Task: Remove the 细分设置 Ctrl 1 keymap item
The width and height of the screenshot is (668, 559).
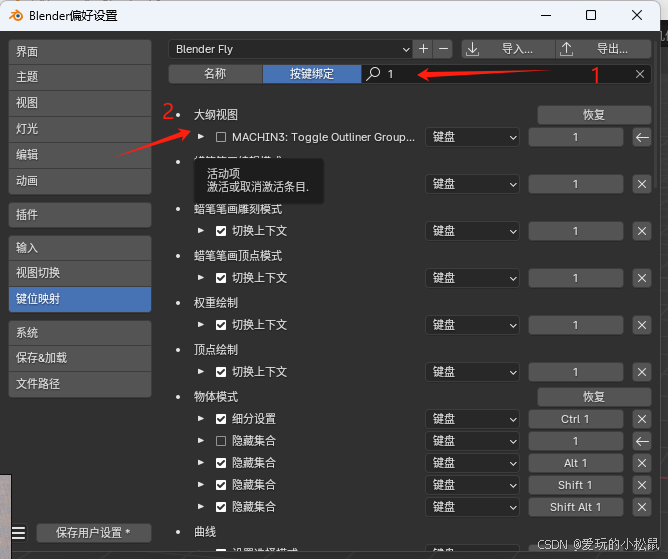Action: coord(642,419)
